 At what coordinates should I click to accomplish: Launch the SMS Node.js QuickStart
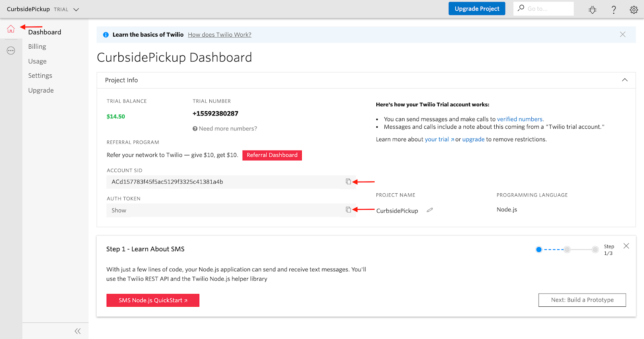pos(153,300)
